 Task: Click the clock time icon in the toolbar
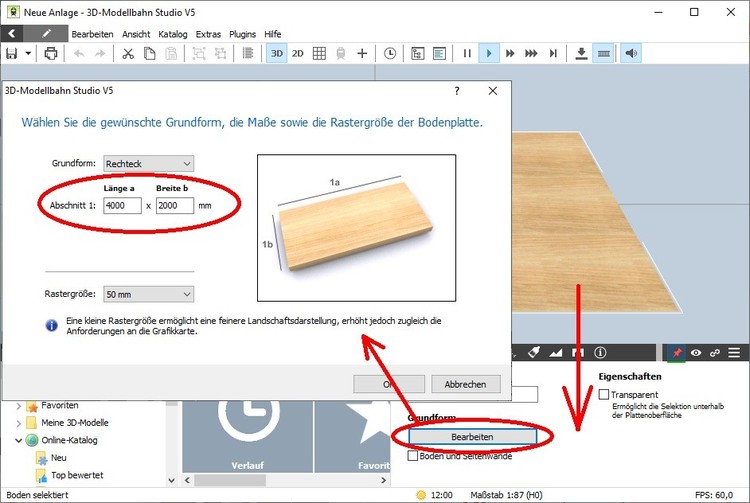click(x=390, y=54)
